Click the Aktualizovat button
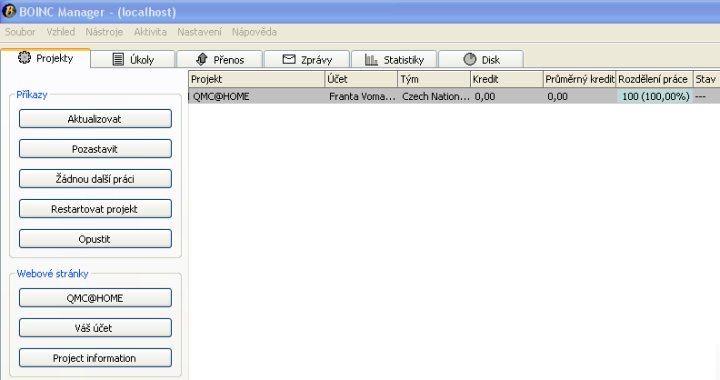The width and height of the screenshot is (720, 380). 95,119
